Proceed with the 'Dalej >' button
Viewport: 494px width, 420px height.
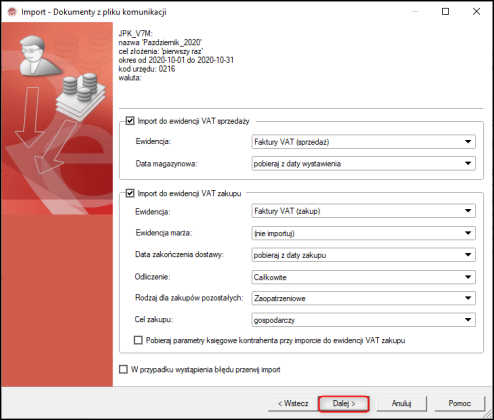click(344, 404)
